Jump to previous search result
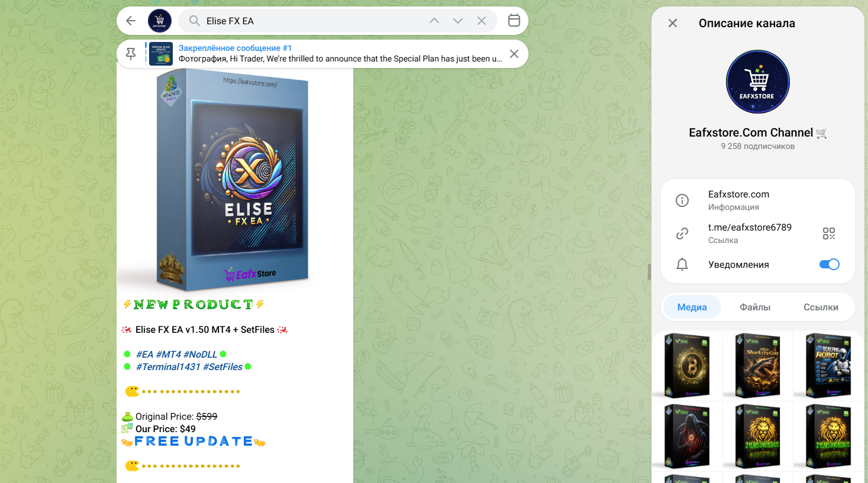868x483 pixels. pyautogui.click(x=434, y=21)
